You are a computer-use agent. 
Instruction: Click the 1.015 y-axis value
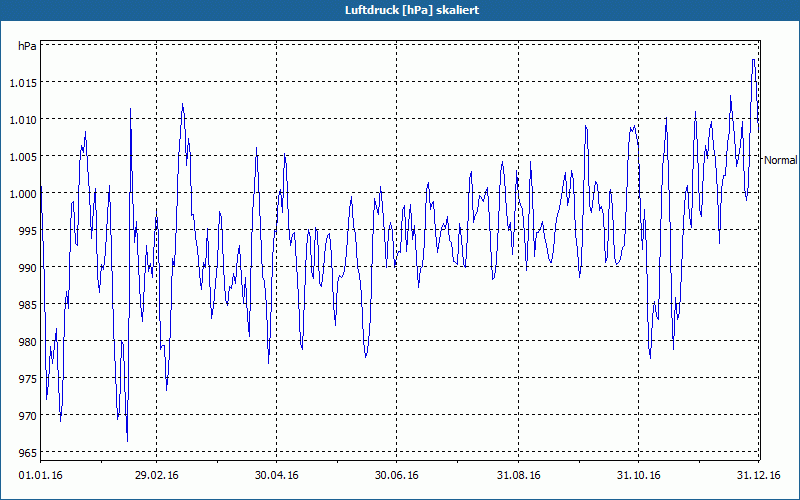pyautogui.click(x=23, y=82)
